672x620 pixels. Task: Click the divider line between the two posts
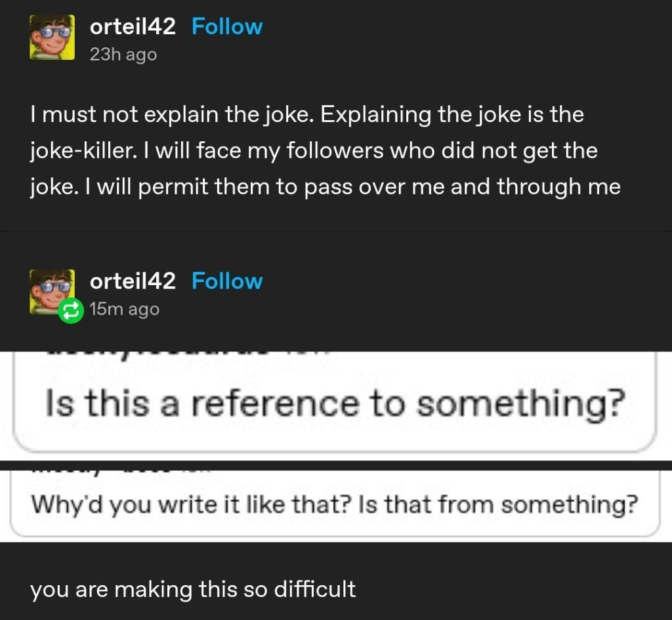pyautogui.click(x=336, y=231)
